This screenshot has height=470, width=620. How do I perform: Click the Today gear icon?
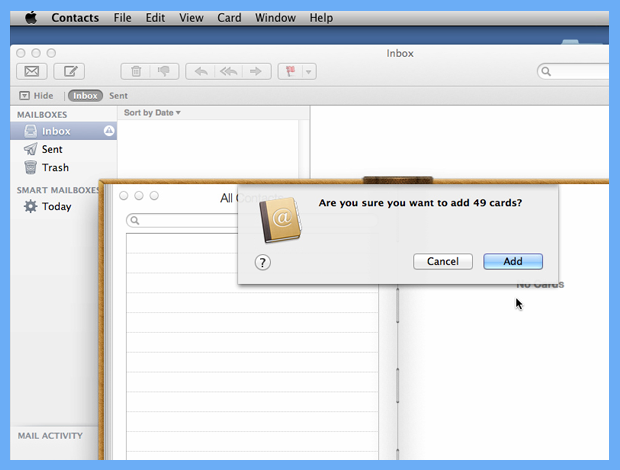[x=30, y=206]
